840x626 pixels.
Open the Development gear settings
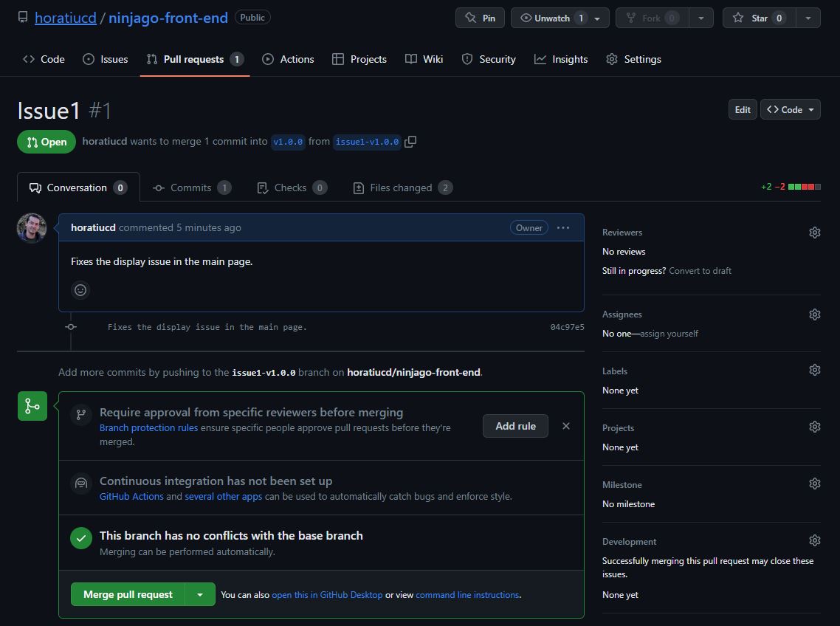814,541
